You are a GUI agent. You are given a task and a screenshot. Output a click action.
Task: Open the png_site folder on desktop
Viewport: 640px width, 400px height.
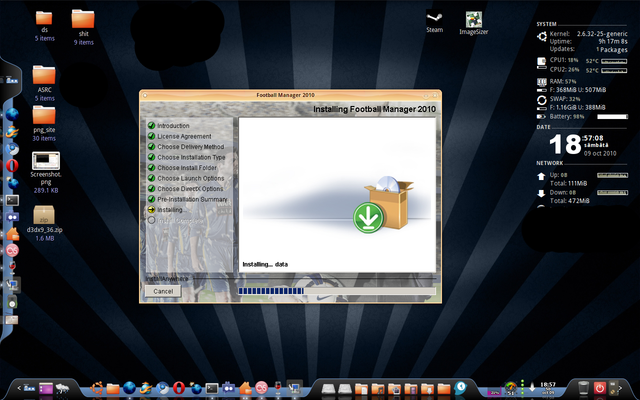click(x=44, y=115)
